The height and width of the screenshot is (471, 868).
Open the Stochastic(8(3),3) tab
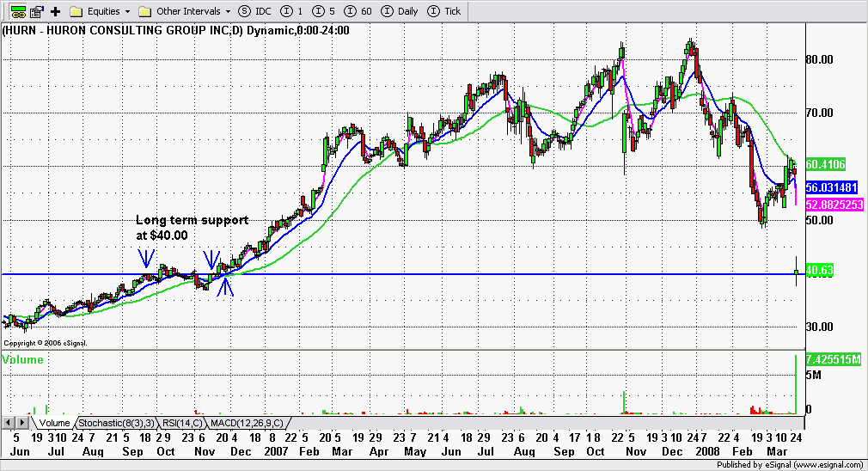click(116, 423)
